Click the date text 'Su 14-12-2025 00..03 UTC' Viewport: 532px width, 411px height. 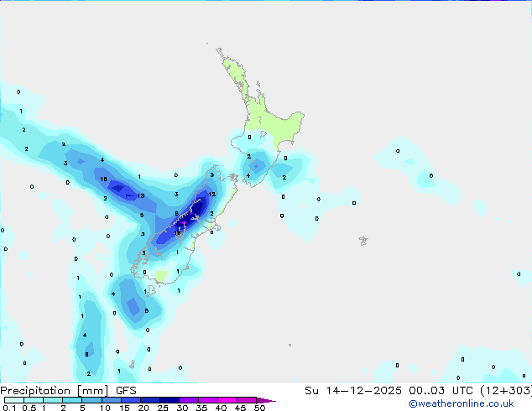coord(389,391)
